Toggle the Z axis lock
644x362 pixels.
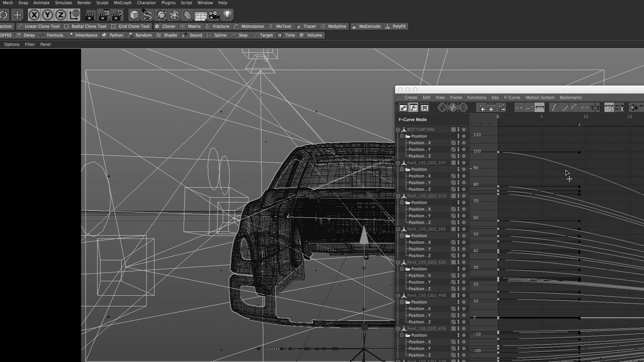pyautogui.click(x=61, y=15)
